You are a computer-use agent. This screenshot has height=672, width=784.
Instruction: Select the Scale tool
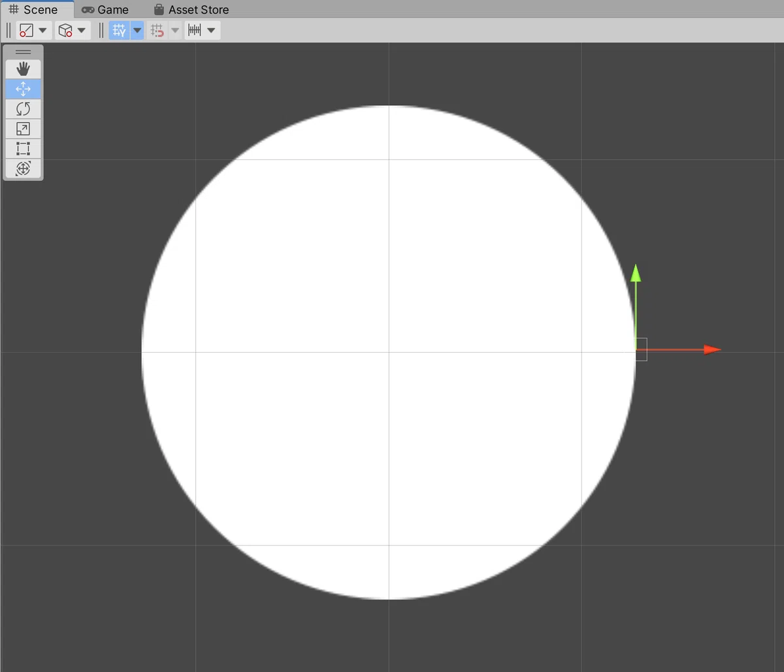click(x=23, y=129)
